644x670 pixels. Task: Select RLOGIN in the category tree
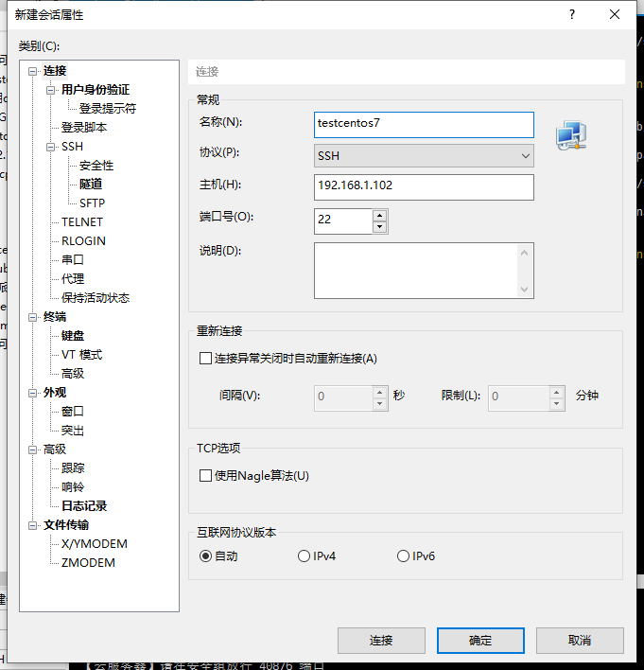(x=83, y=241)
